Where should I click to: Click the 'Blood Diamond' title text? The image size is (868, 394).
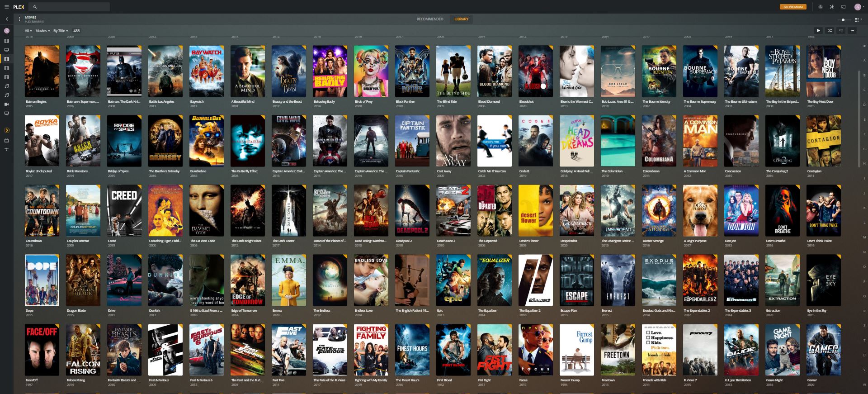(489, 102)
